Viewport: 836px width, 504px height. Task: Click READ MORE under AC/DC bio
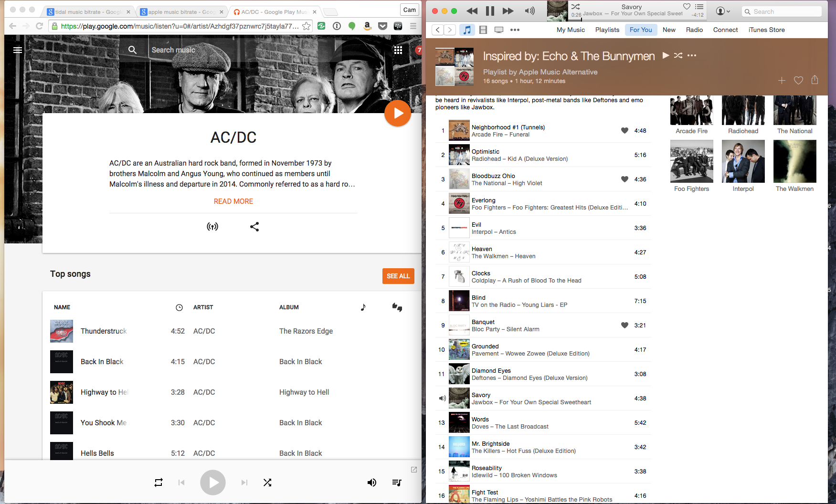pos(233,201)
